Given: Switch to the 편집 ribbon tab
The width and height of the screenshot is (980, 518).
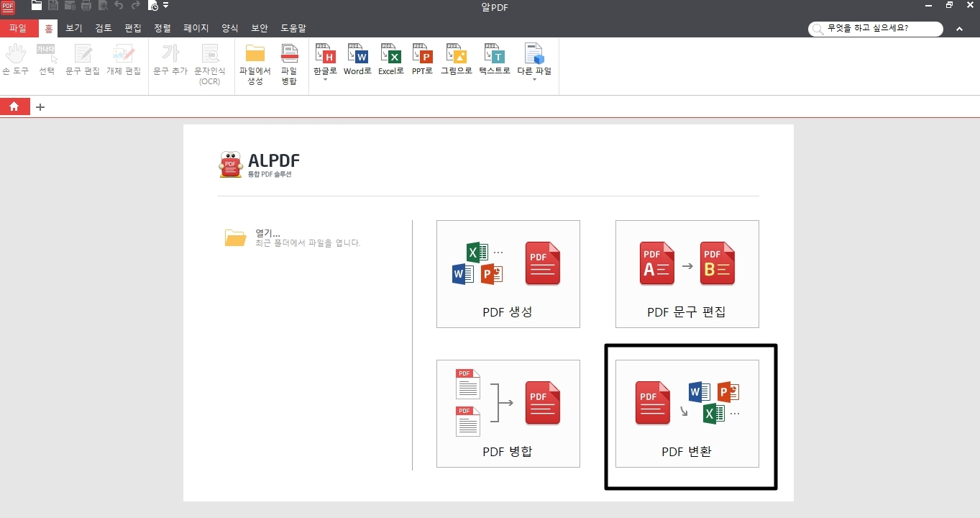Looking at the screenshot, I should pos(133,28).
